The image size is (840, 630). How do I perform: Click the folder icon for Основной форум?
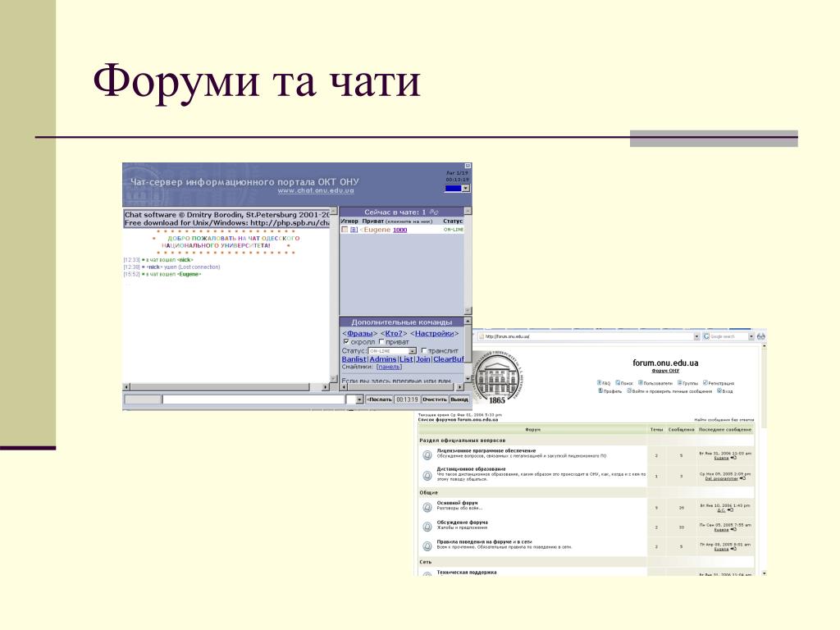point(427,507)
